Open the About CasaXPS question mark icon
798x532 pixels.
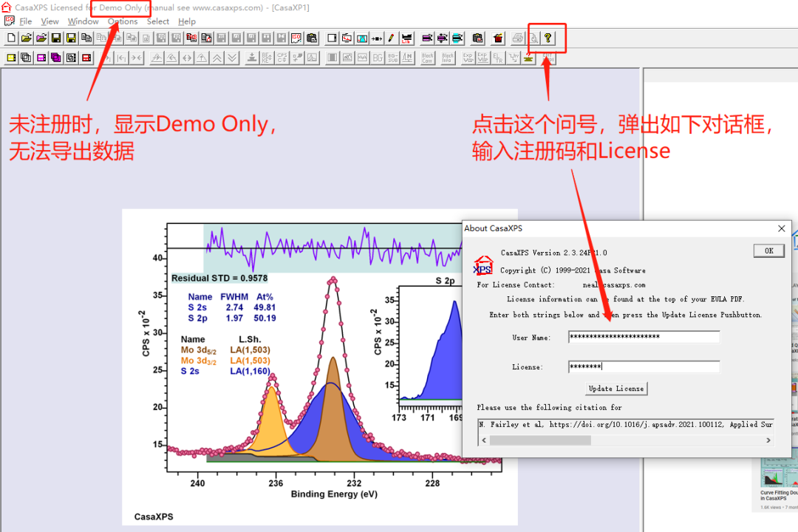click(548, 38)
